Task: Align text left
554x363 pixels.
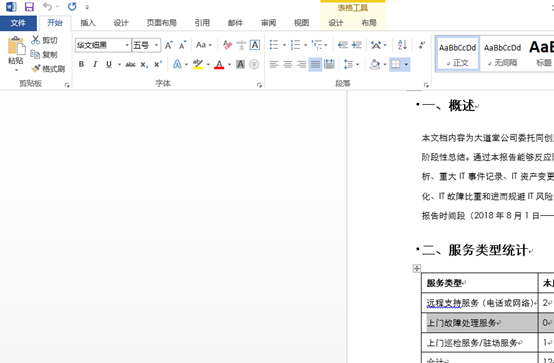Action: [x=274, y=64]
